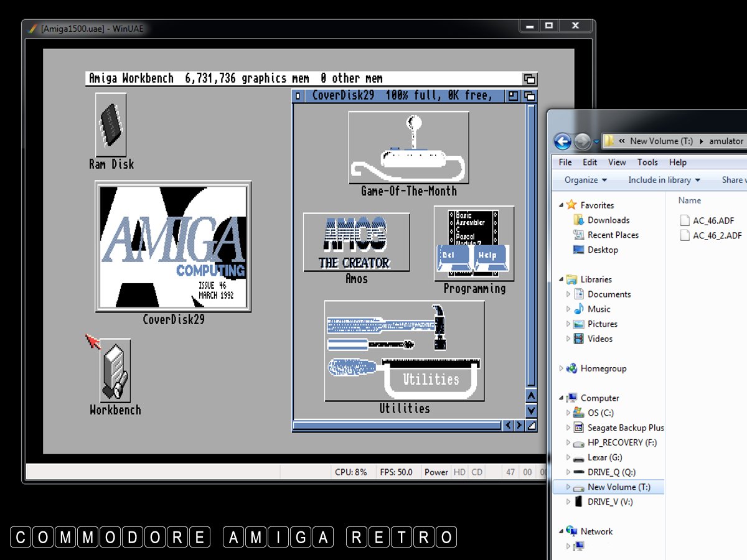Open the File menu in Explorer

tap(565, 162)
